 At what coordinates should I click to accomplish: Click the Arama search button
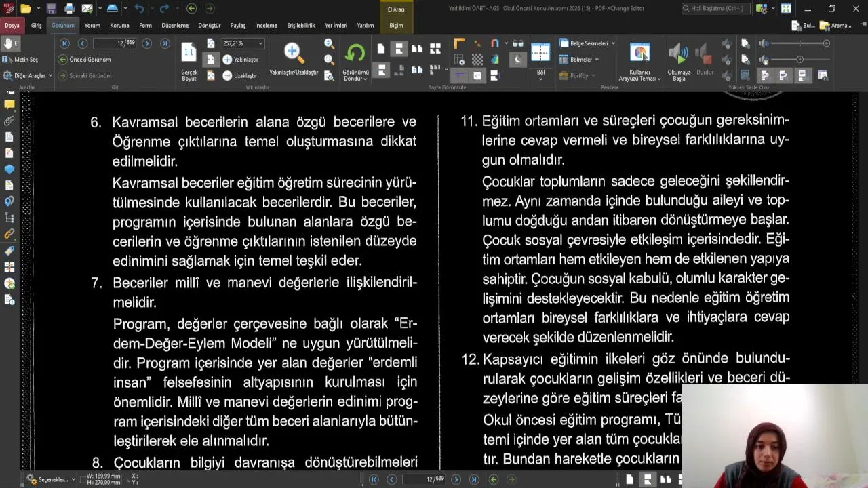(835, 26)
